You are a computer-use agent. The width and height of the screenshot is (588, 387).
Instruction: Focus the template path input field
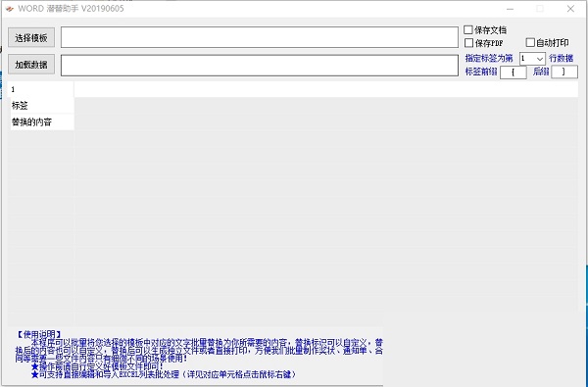pyautogui.click(x=260, y=37)
